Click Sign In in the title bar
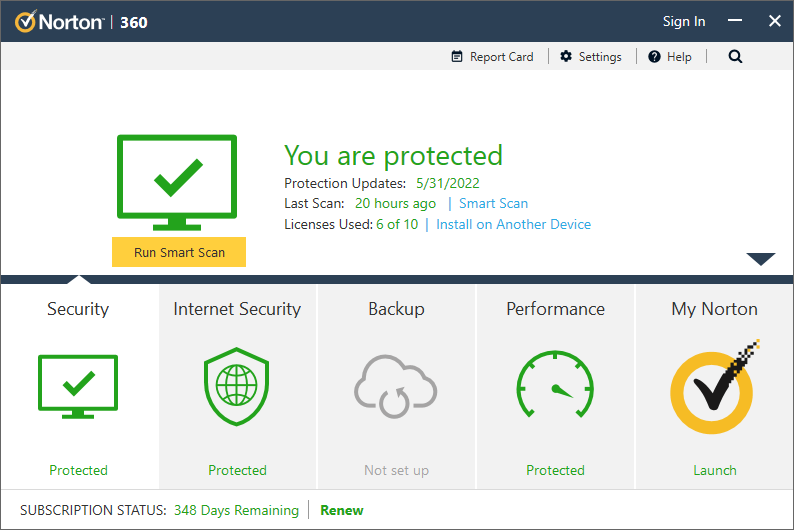Viewport: 794px width, 530px height. (684, 21)
